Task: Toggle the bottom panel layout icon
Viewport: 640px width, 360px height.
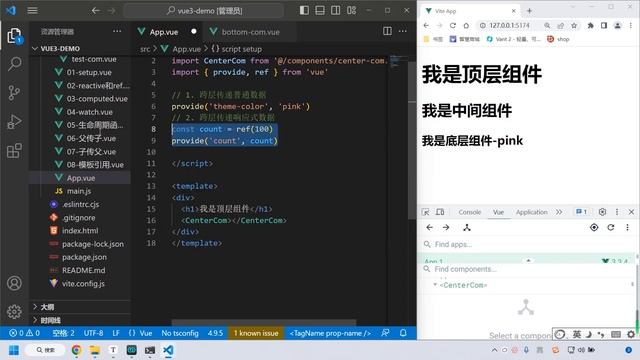Action: pyautogui.click(x=320, y=11)
